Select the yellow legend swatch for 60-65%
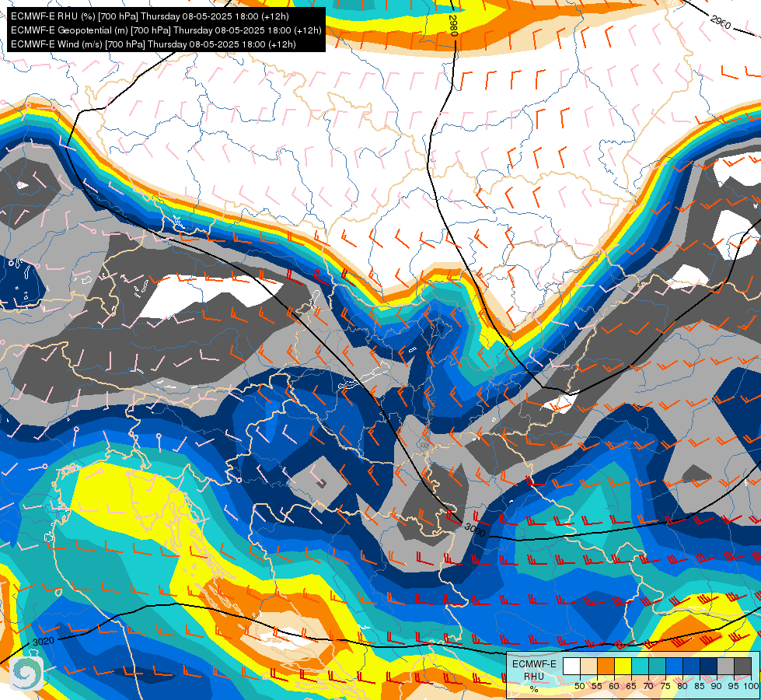The width and height of the screenshot is (761, 700). tap(623, 666)
